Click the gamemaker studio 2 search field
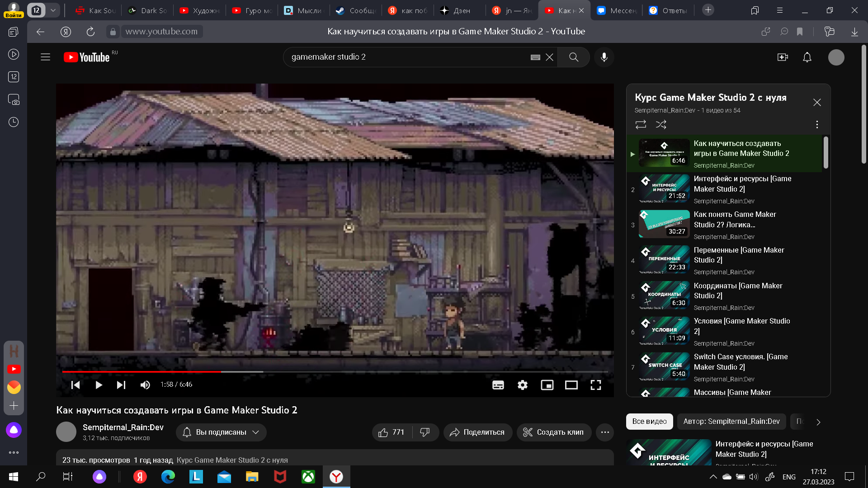 407,57
